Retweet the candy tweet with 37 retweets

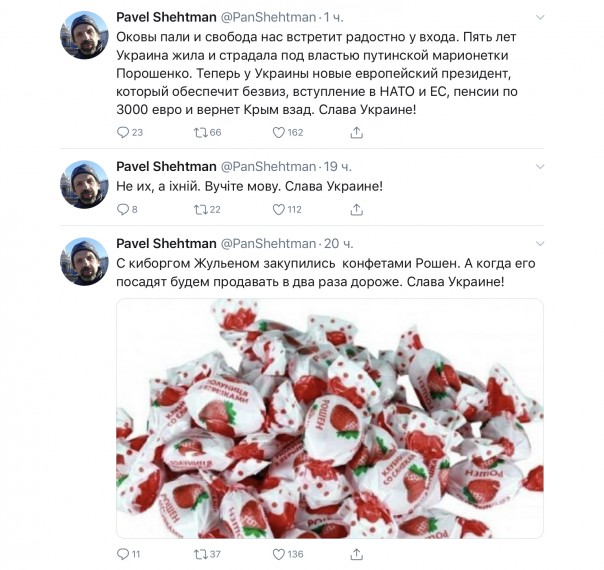point(200,553)
